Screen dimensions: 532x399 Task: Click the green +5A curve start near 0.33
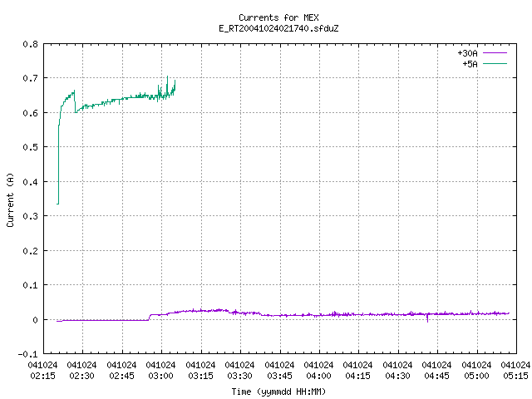(57, 204)
